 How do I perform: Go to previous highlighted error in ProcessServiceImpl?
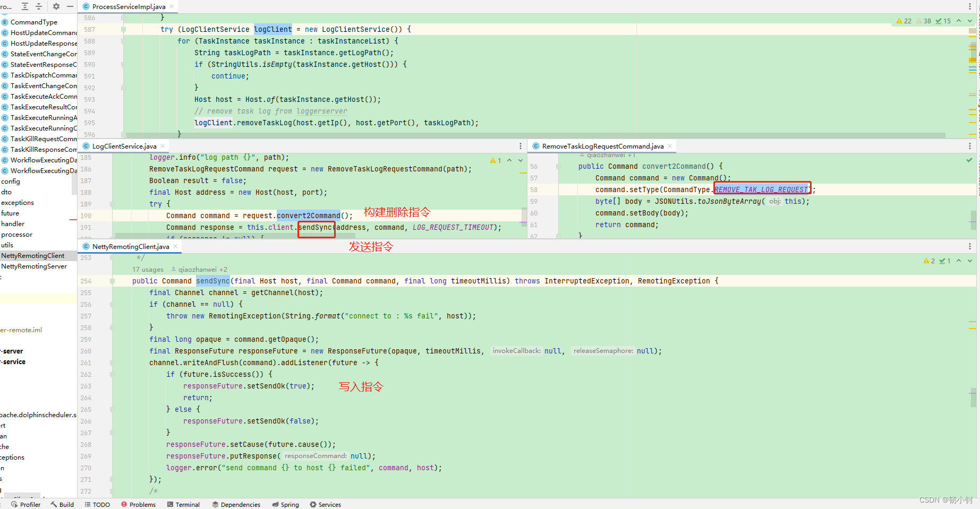point(959,21)
